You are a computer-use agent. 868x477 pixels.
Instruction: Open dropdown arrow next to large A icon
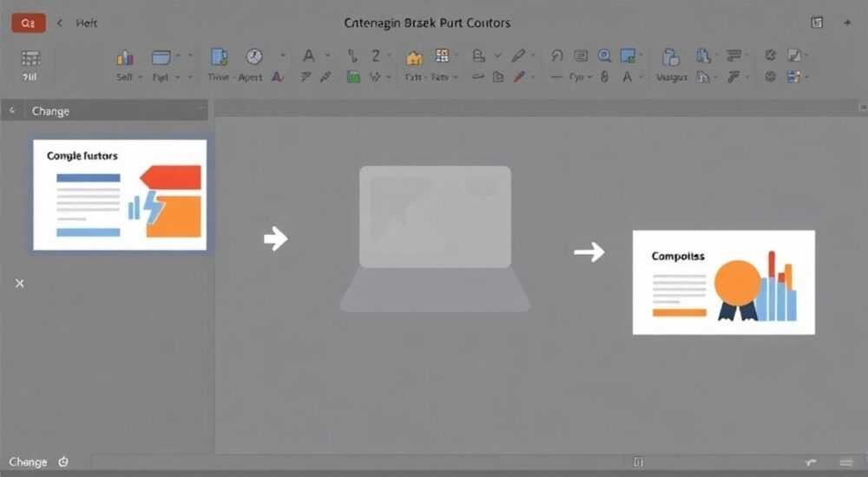(327, 56)
